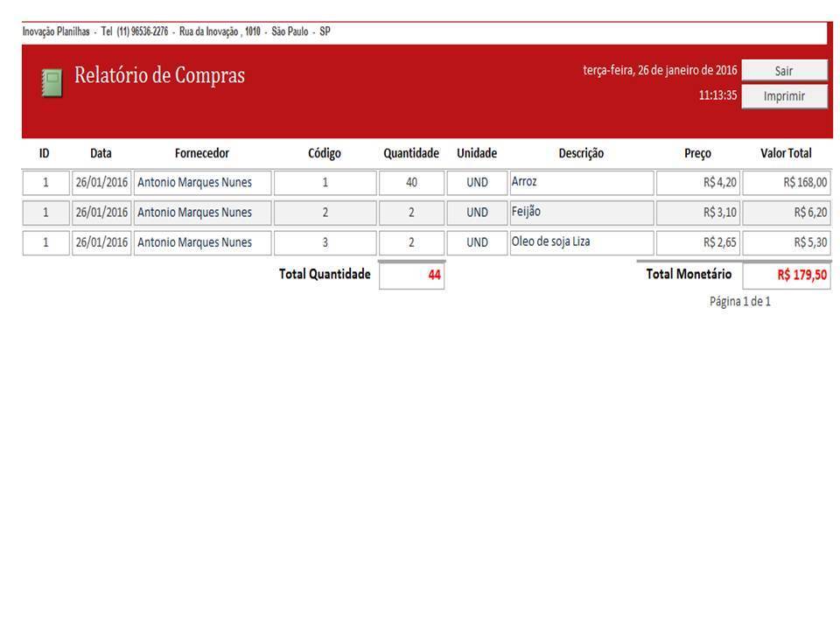Image resolution: width=840 pixels, height=630 pixels.
Task: Click the green notebook report icon
Action: click(52, 83)
